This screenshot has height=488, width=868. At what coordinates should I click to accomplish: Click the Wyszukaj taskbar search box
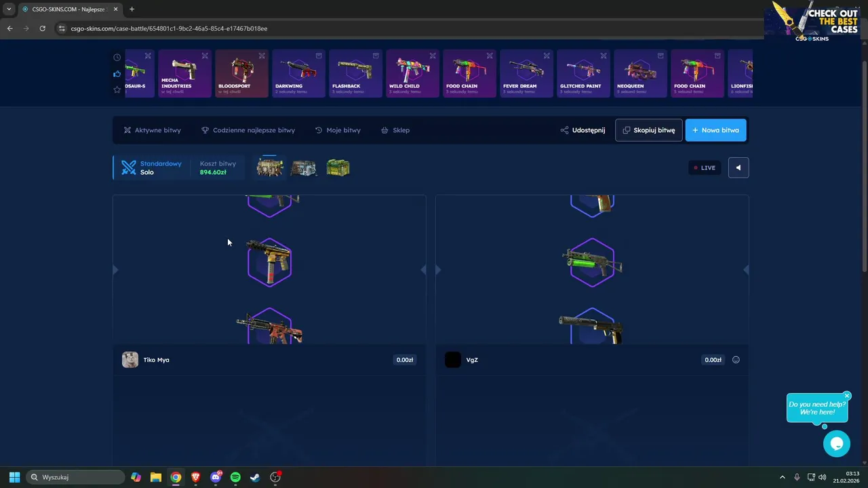(75, 477)
